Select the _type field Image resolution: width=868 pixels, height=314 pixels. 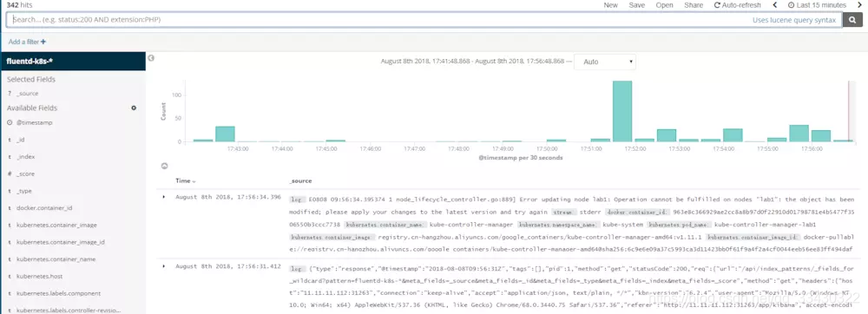23,191
